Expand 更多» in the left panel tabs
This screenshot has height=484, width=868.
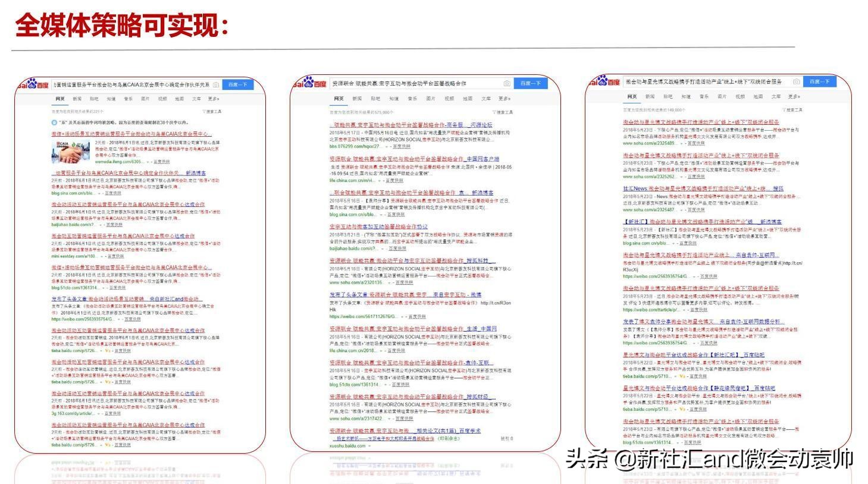click(x=214, y=99)
